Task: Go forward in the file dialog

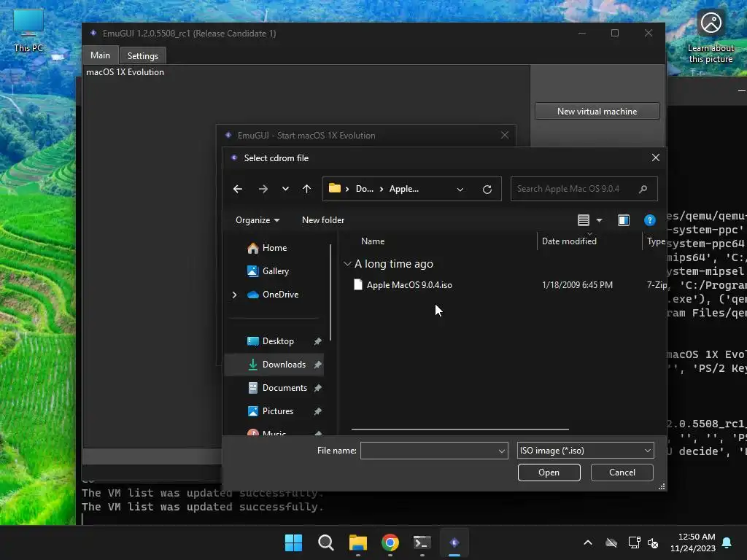Action: click(x=263, y=189)
